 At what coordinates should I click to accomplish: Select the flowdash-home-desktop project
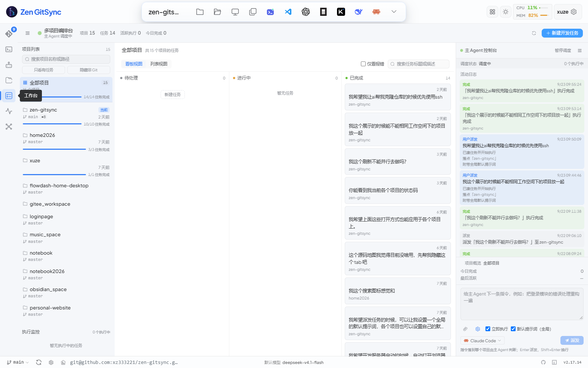(x=66, y=189)
